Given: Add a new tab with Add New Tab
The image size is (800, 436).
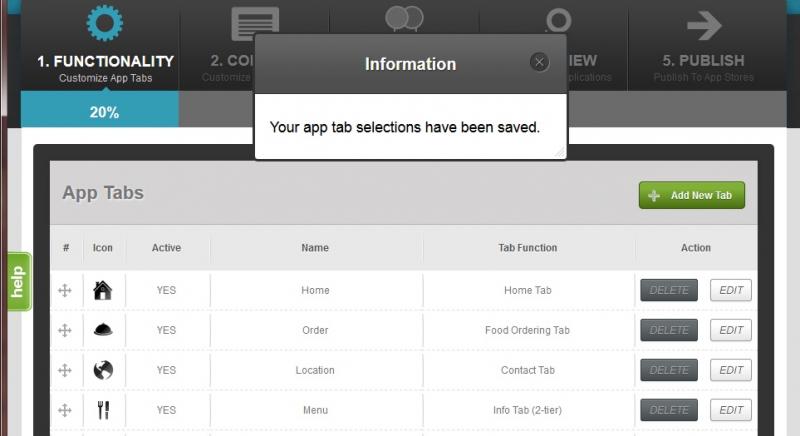Looking at the screenshot, I should point(691,195).
